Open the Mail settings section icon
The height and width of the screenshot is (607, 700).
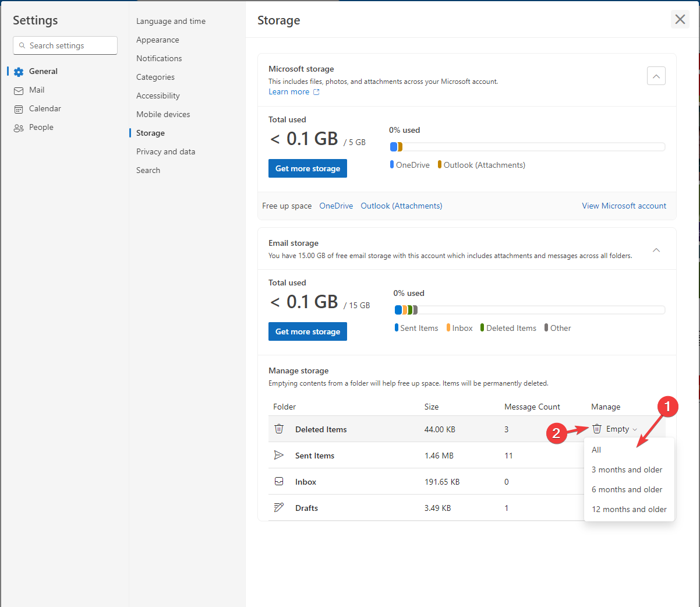click(19, 90)
